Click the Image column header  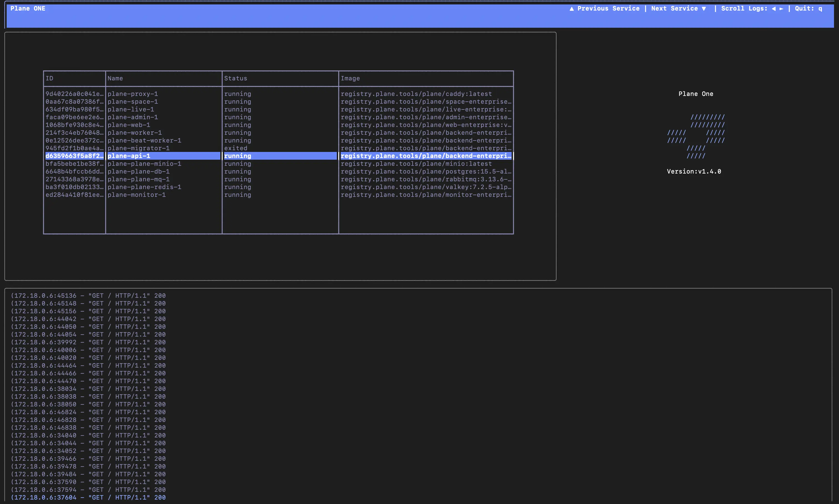(x=350, y=78)
